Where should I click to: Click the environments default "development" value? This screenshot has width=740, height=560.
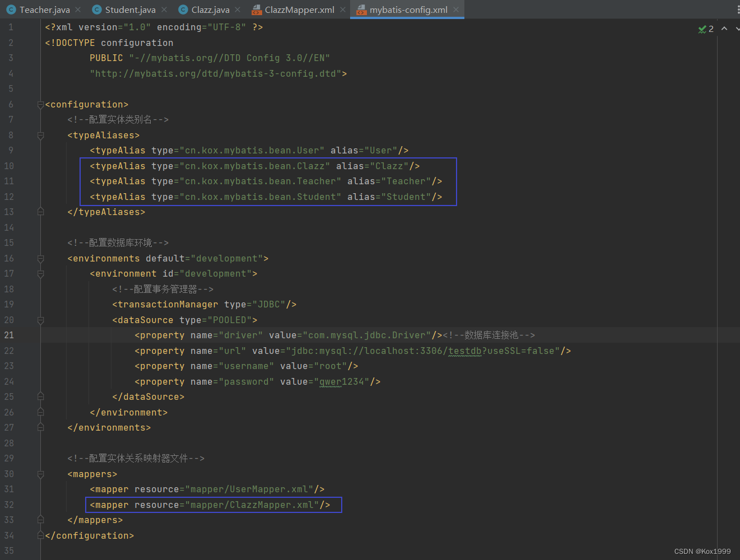[x=227, y=258]
